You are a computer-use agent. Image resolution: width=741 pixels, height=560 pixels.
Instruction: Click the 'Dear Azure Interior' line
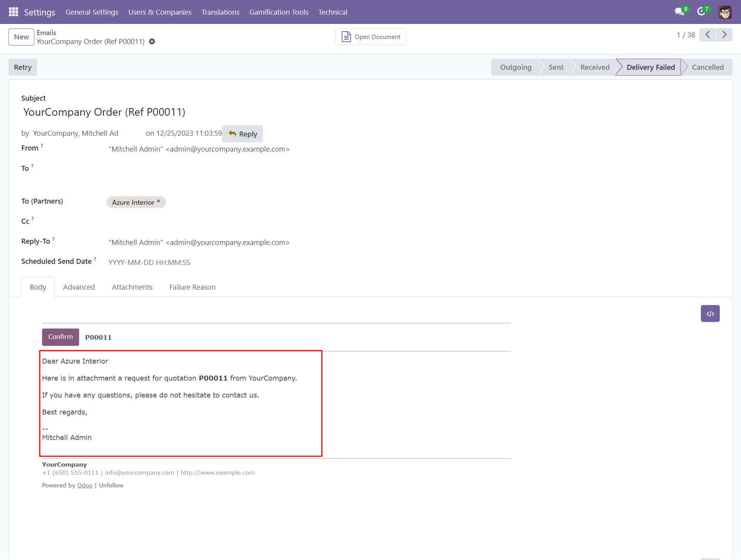(x=75, y=361)
